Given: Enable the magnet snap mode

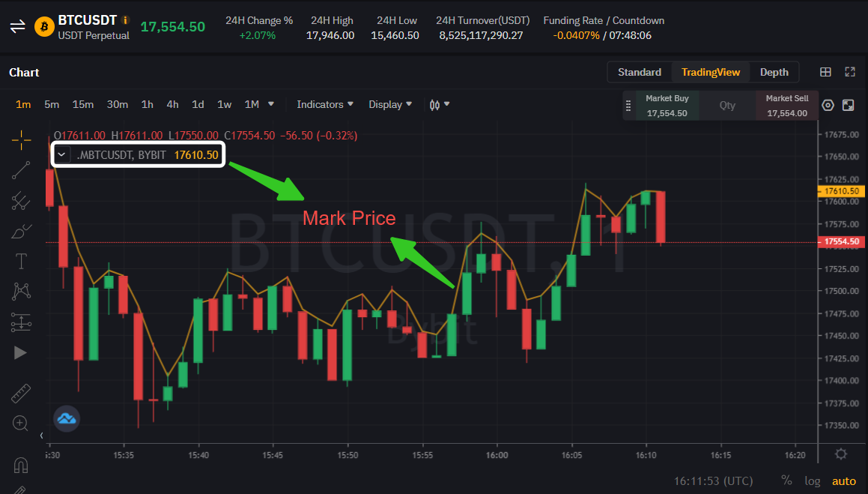Looking at the screenshot, I should pos(21,465).
